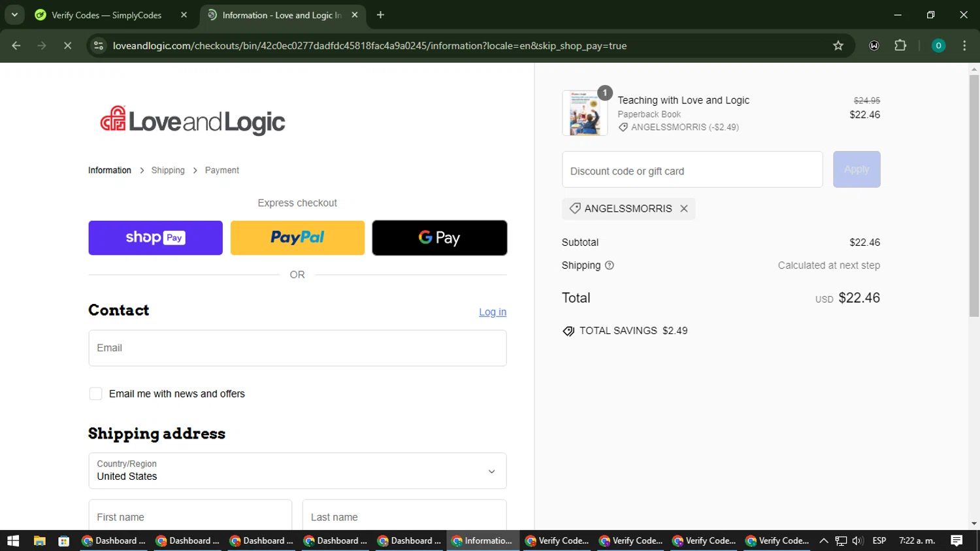Apply the discount code

click(x=857, y=169)
